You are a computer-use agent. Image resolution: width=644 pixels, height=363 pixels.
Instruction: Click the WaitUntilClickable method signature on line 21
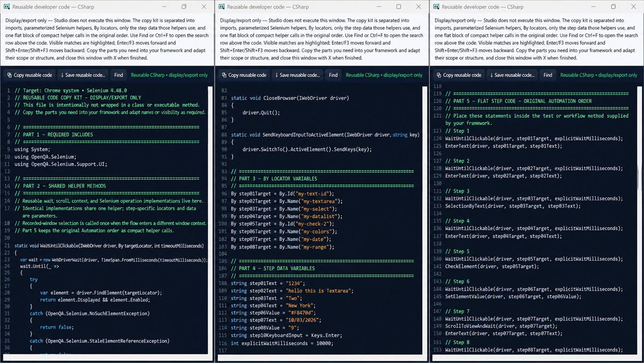pyautogui.click(x=109, y=246)
